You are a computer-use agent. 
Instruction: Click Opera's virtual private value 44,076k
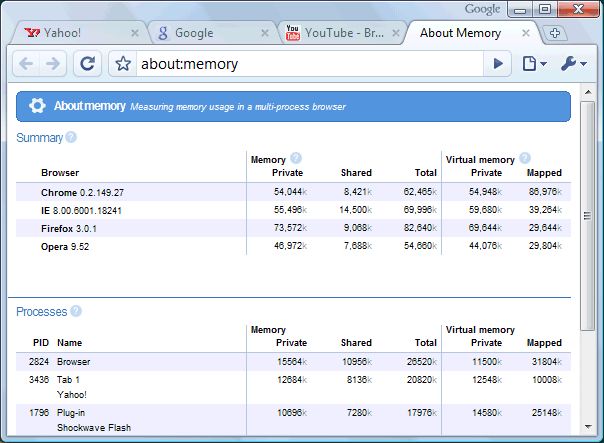pyautogui.click(x=485, y=246)
